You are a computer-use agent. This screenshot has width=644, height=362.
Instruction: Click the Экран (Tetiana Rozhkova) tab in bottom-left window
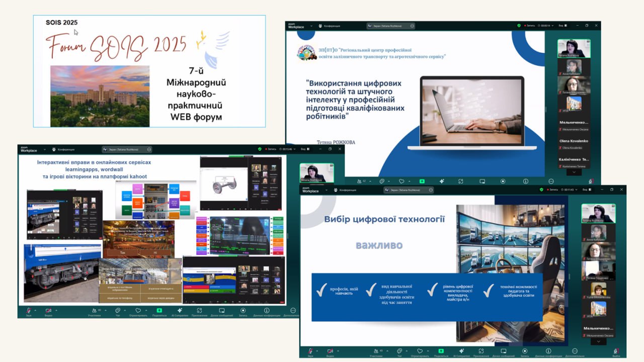(x=127, y=149)
